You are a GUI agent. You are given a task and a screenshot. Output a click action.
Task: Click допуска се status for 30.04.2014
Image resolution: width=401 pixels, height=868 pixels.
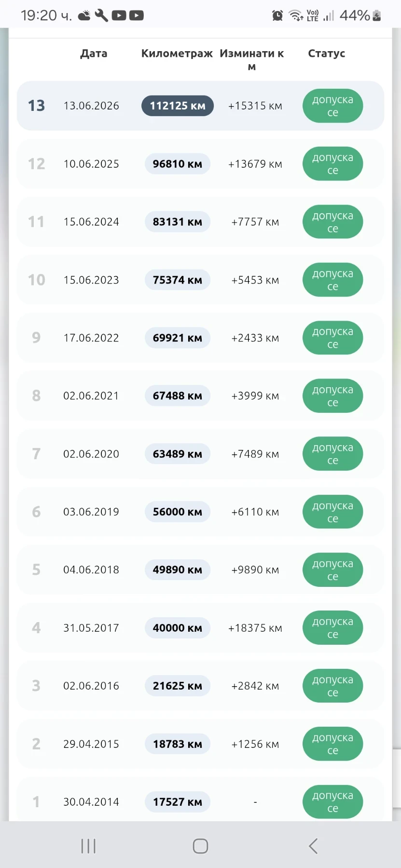coord(332,802)
